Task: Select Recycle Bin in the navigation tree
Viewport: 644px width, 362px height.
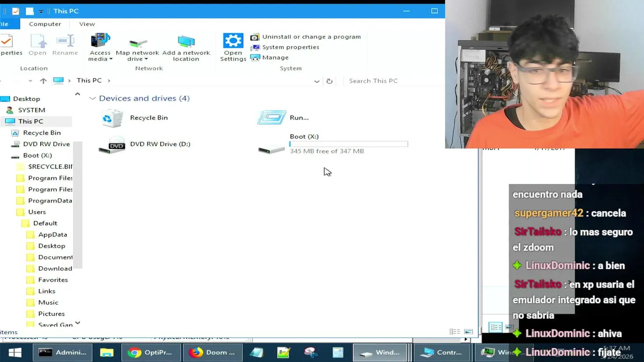Action: (x=42, y=133)
